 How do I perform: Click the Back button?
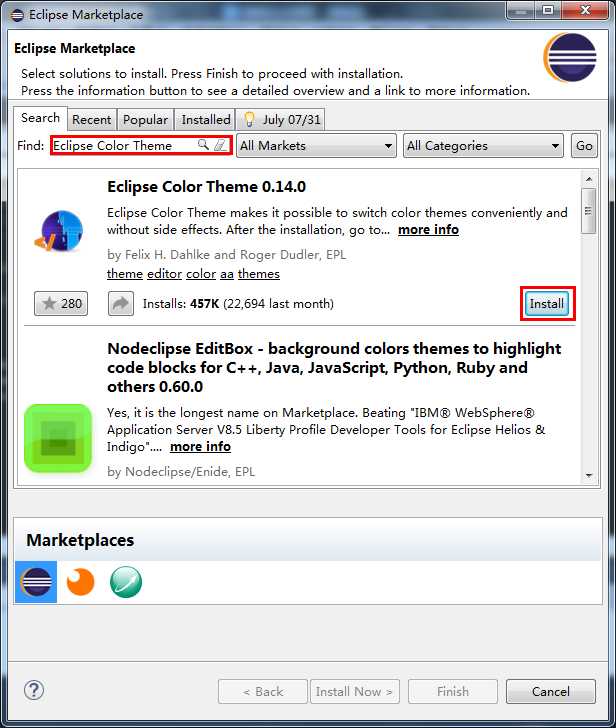(x=263, y=692)
